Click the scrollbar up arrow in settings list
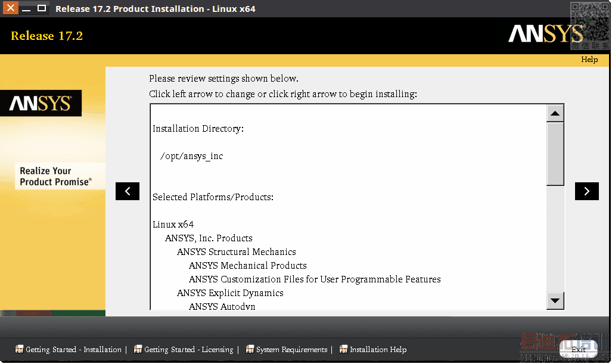This screenshot has height=364, width=612. click(x=555, y=114)
